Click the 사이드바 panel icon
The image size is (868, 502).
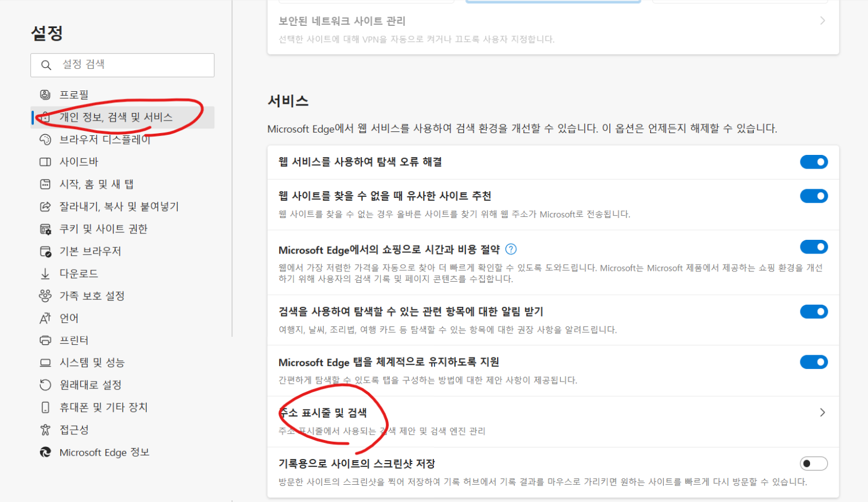pyautogui.click(x=45, y=162)
